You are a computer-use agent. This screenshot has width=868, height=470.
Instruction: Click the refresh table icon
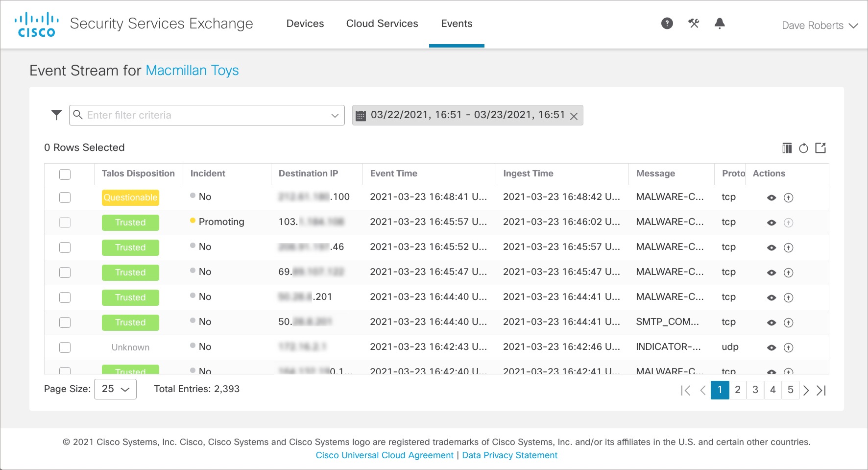tap(803, 148)
